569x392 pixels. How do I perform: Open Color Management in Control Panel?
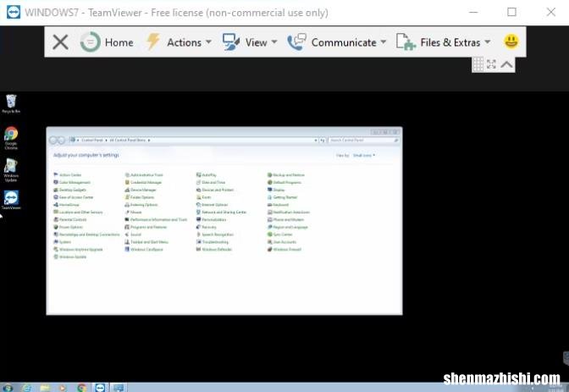72,183
